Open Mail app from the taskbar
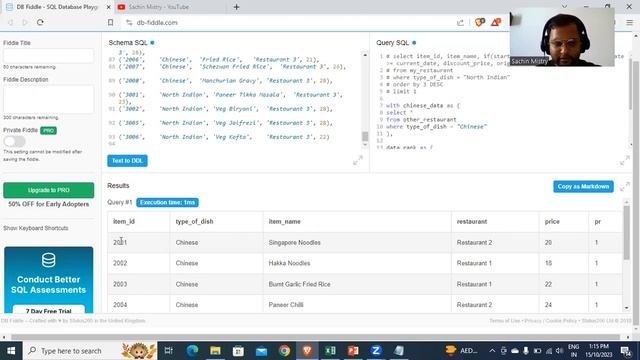The image size is (640, 360). [262, 351]
